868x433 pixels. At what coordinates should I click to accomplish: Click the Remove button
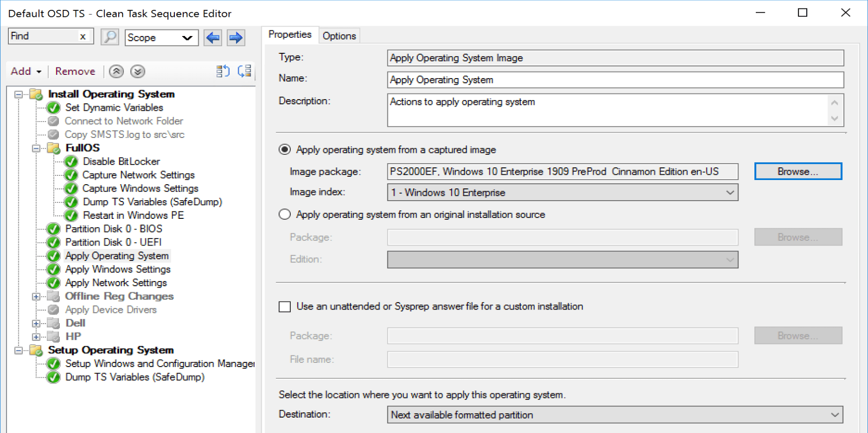[x=75, y=71]
